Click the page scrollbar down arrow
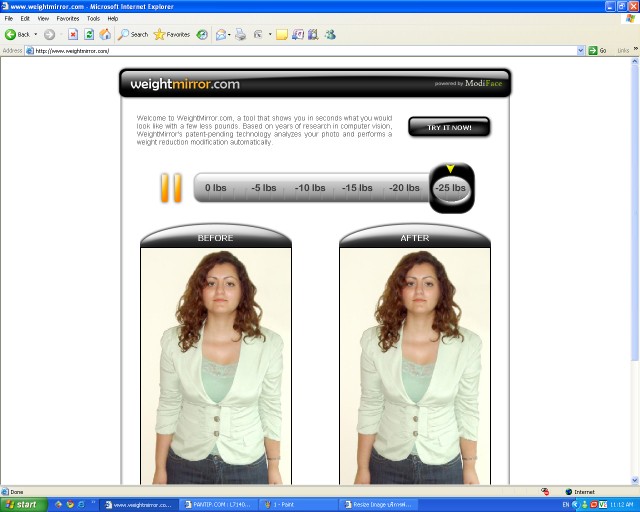Screen dimensions: 640x512 tap(635, 480)
